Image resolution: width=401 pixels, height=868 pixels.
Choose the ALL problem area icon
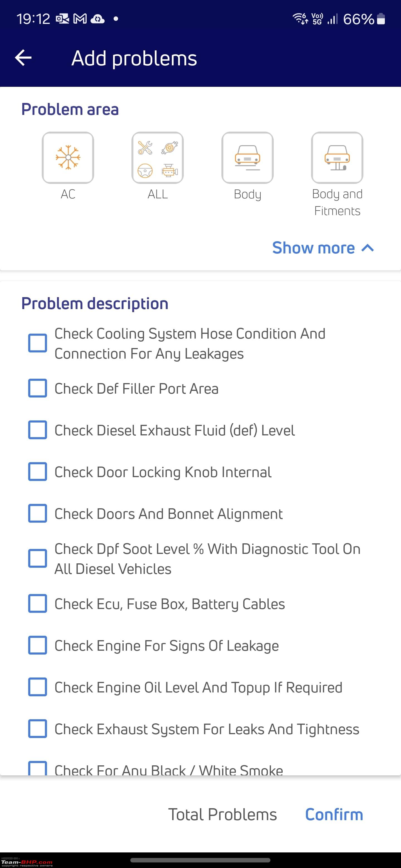click(x=158, y=157)
